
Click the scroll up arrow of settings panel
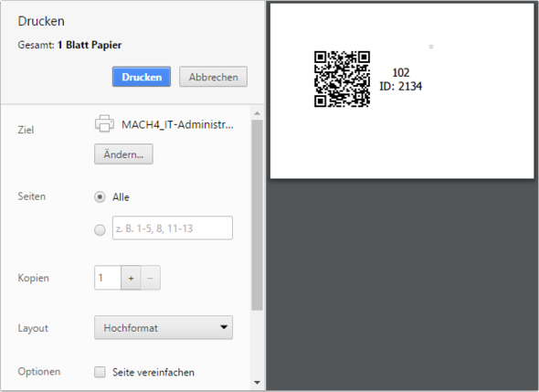[257, 113]
